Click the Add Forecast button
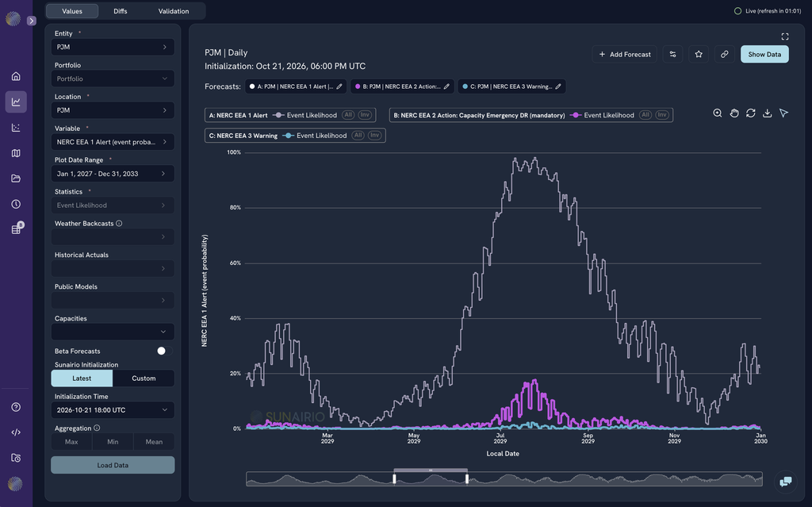The width and height of the screenshot is (812, 507). point(625,55)
